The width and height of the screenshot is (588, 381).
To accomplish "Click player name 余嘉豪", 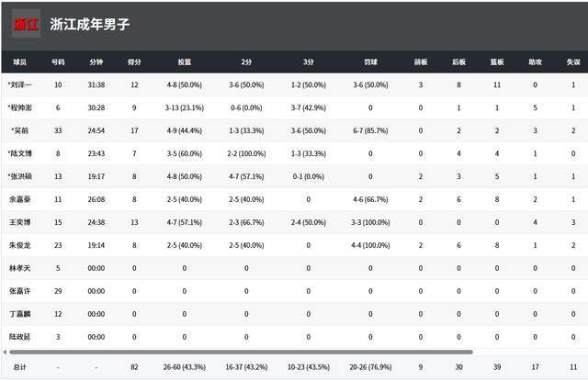I will (x=20, y=198).
